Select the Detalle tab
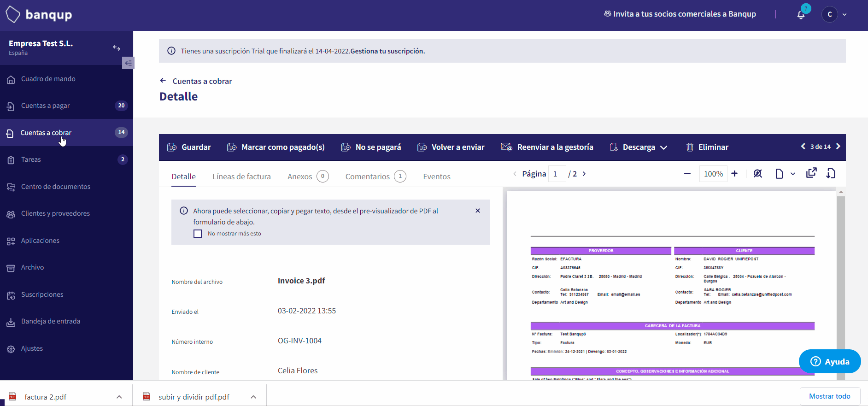868x406 pixels. [183, 177]
